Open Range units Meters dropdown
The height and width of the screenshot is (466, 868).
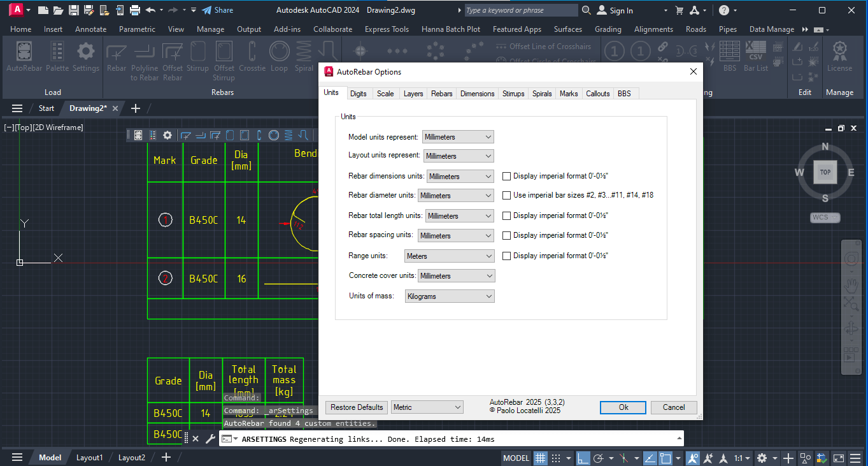tap(450, 256)
